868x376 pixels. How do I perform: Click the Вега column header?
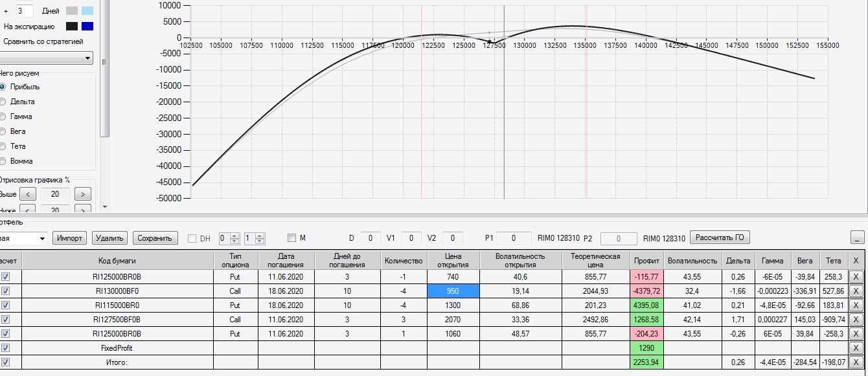(x=805, y=260)
